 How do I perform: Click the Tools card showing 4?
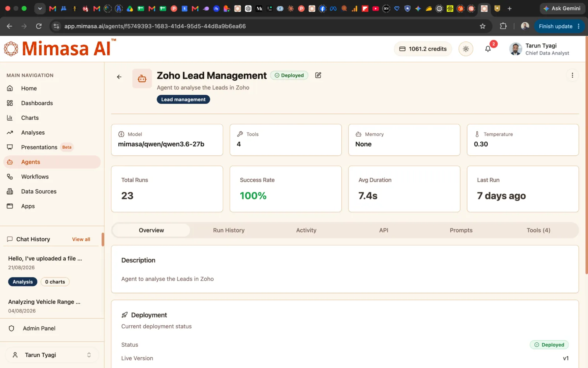(x=286, y=140)
